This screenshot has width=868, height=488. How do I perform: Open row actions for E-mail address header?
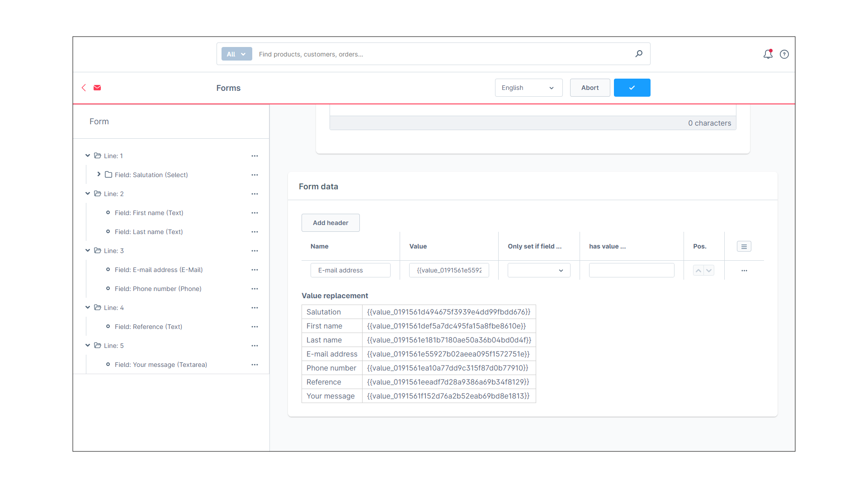(x=744, y=271)
